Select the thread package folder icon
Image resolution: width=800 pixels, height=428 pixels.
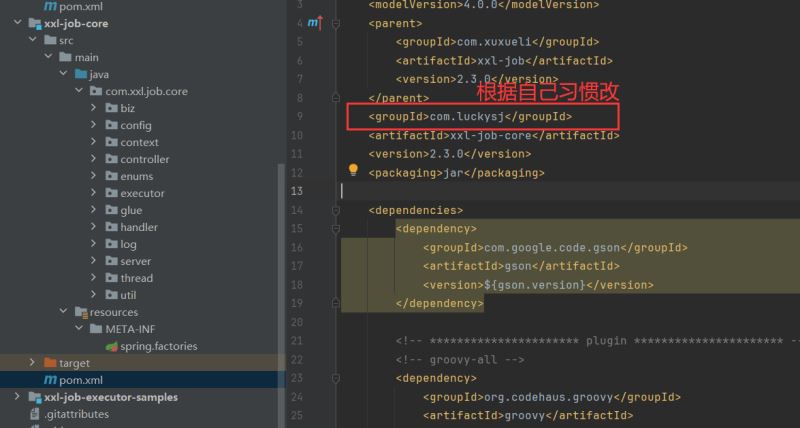click(x=112, y=278)
